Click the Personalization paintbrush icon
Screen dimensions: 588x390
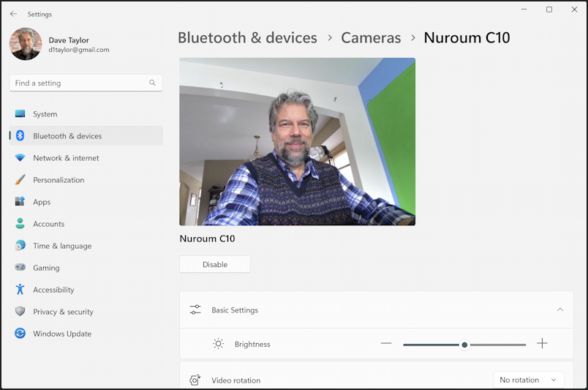pyautogui.click(x=20, y=179)
